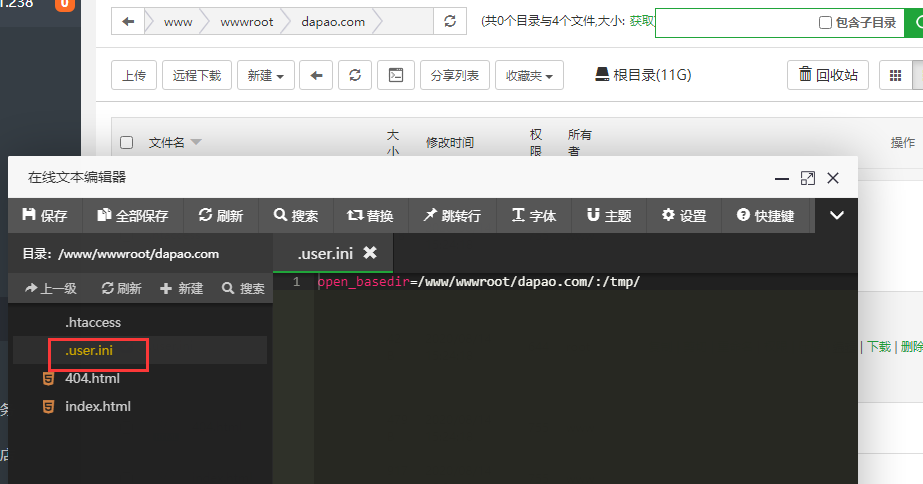Open the terminal icon in file toolbar
923x484 pixels.
click(396, 75)
